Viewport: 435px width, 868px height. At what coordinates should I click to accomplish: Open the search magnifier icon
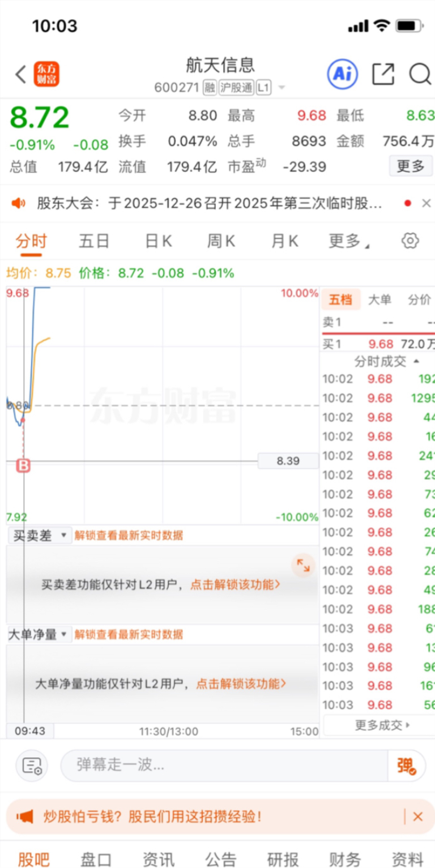[420, 74]
